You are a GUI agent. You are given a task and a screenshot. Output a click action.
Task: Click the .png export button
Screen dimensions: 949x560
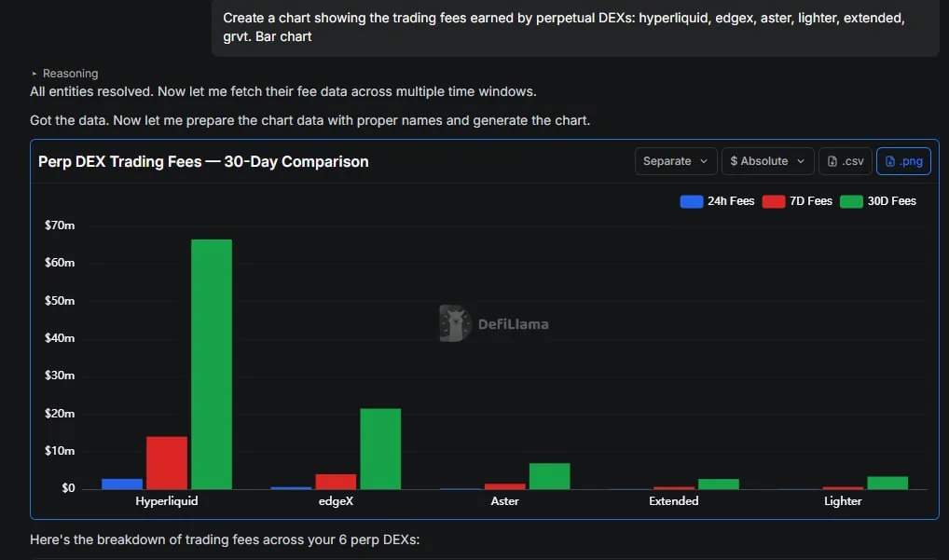click(902, 161)
